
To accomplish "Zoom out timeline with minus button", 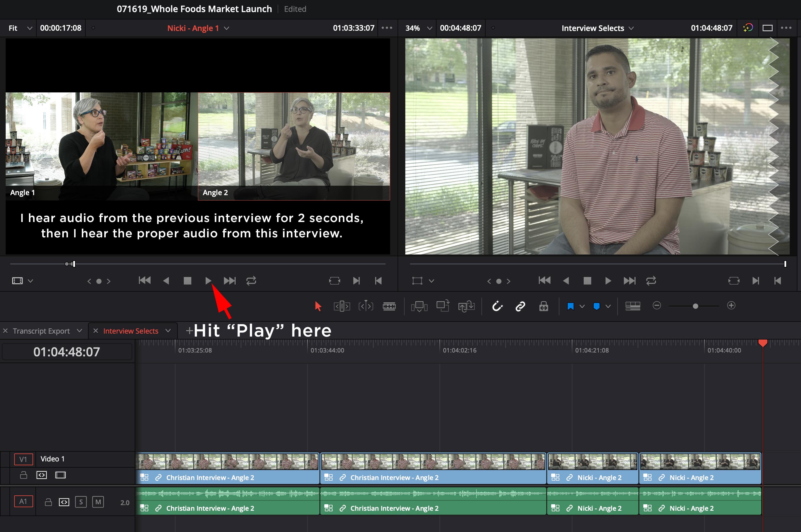I will [x=657, y=305].
